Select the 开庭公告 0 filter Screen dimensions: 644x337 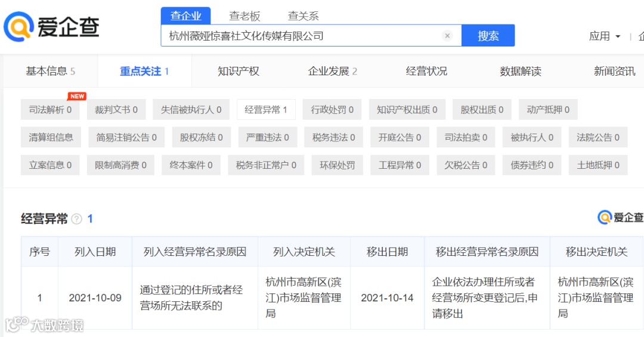[x=400, y=137]
